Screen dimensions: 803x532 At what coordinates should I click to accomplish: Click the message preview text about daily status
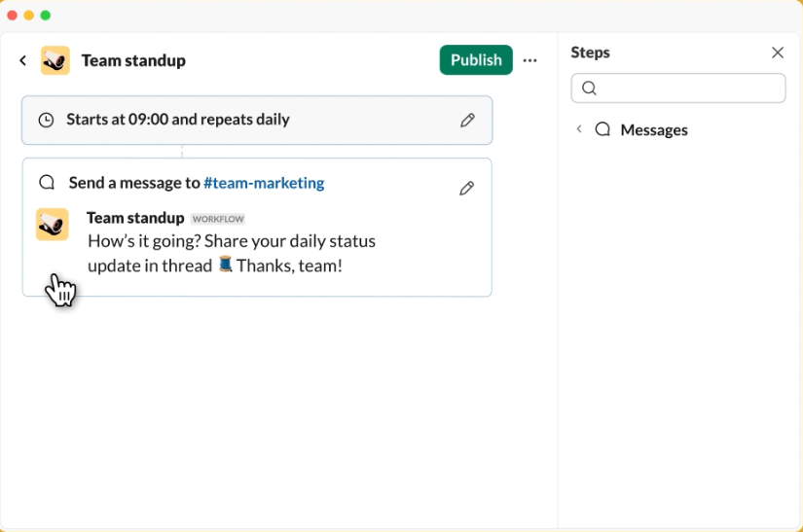pos(232,253)
